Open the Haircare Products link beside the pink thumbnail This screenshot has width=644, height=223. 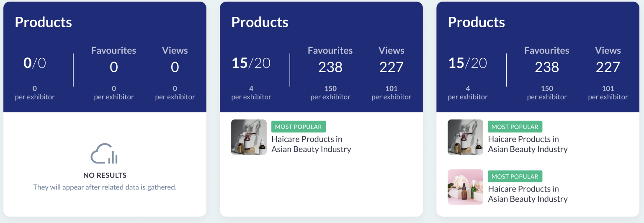(528, 194)
